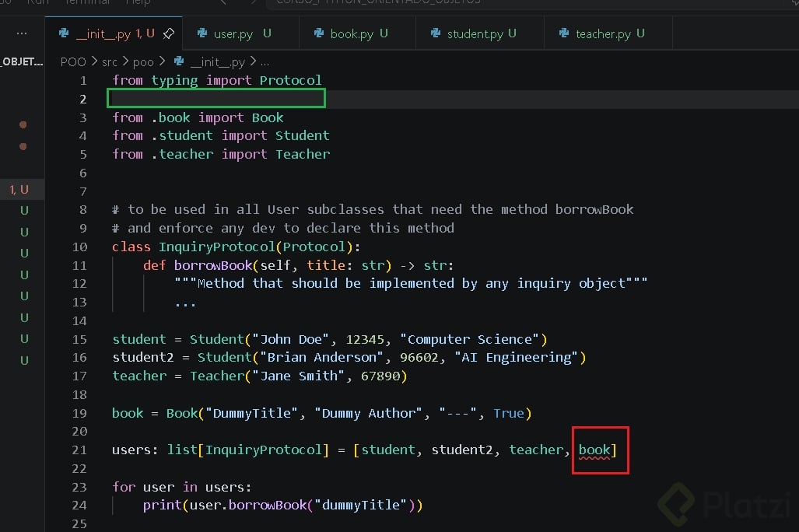799x532 pixels.
Task: Click the "DummyTitle" string on line 19
Action: (252, 413)
